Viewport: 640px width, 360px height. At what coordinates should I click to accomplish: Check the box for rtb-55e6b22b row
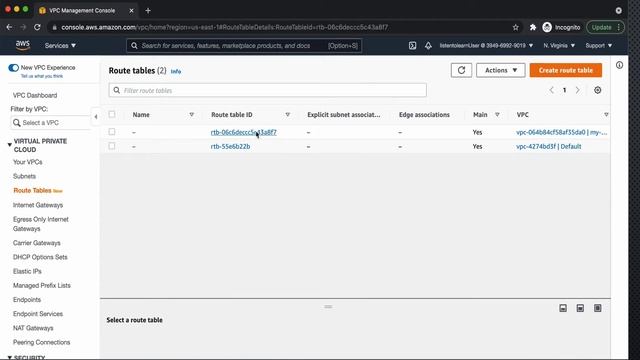pos(112,146)
